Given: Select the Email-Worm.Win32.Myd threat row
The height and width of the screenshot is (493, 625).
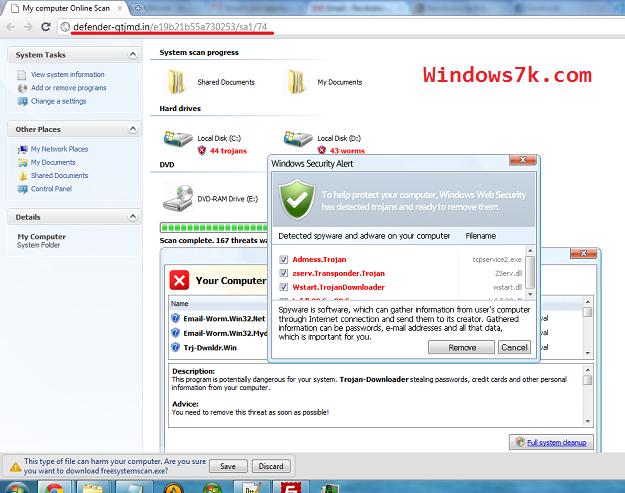Looking at the screenshot, I should coord(218,333).
